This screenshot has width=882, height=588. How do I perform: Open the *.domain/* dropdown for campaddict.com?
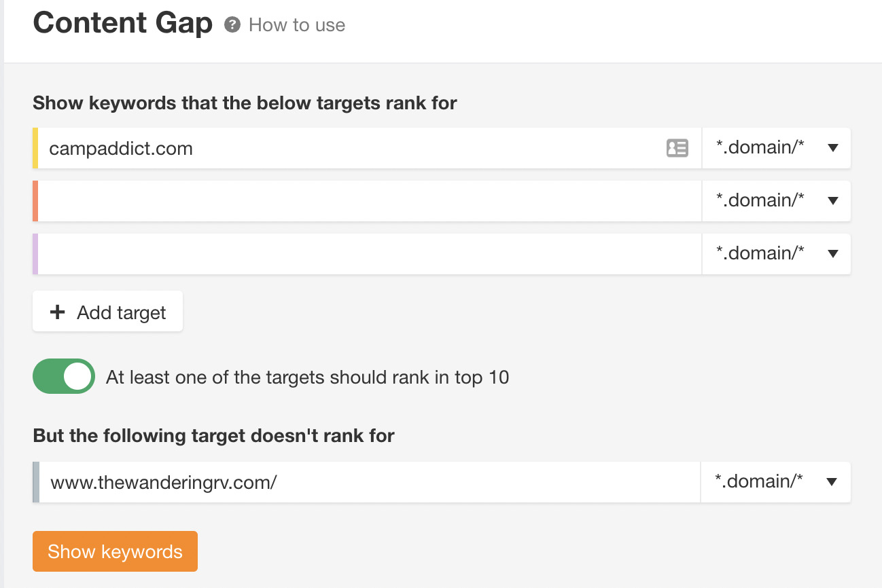(776, 147)
